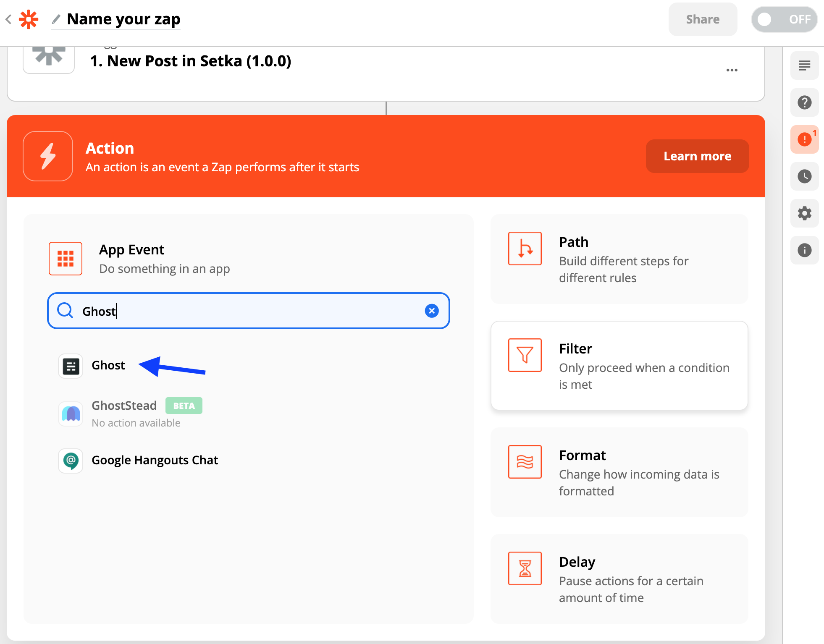Open the settings gear icon
Viewport: 824px width, 644px height.
804,213
